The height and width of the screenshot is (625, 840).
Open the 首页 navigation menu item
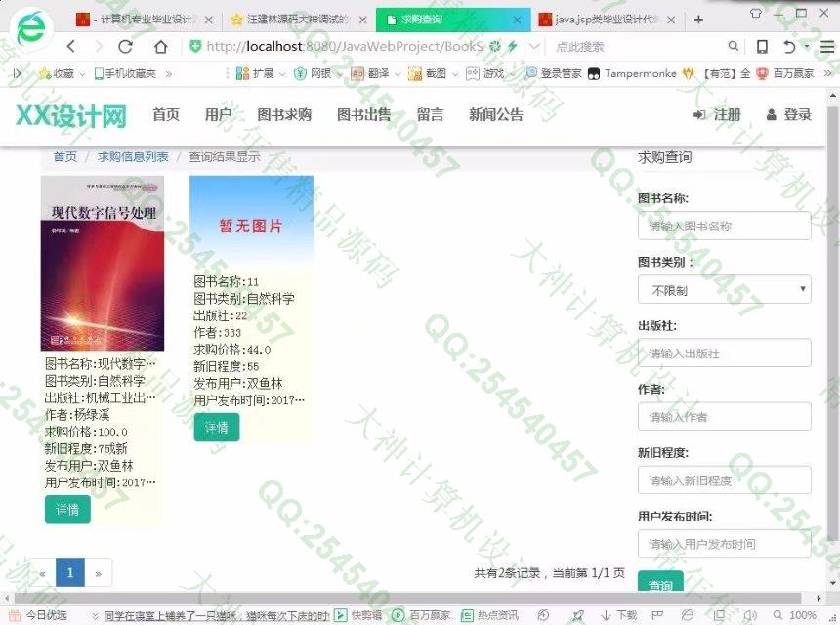coord(166,114)
